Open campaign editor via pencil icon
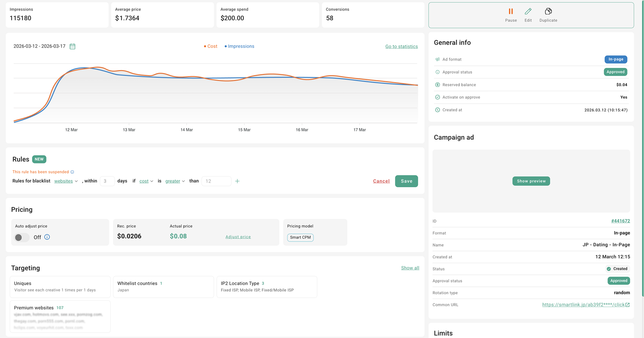Viewport: 644px width, 338px height. coord(528,11)
